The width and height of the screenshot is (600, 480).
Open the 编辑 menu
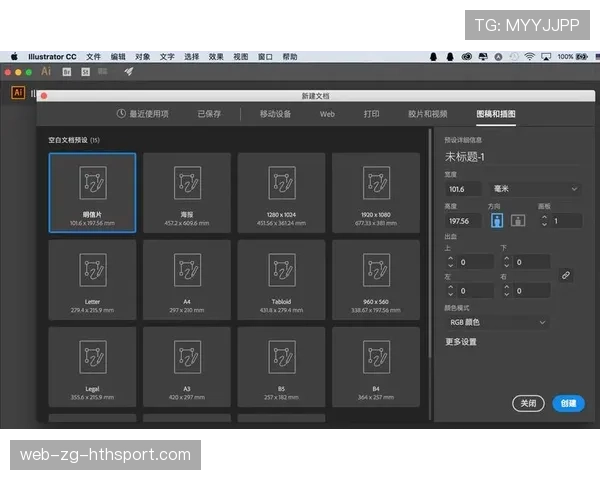(118, 57)
